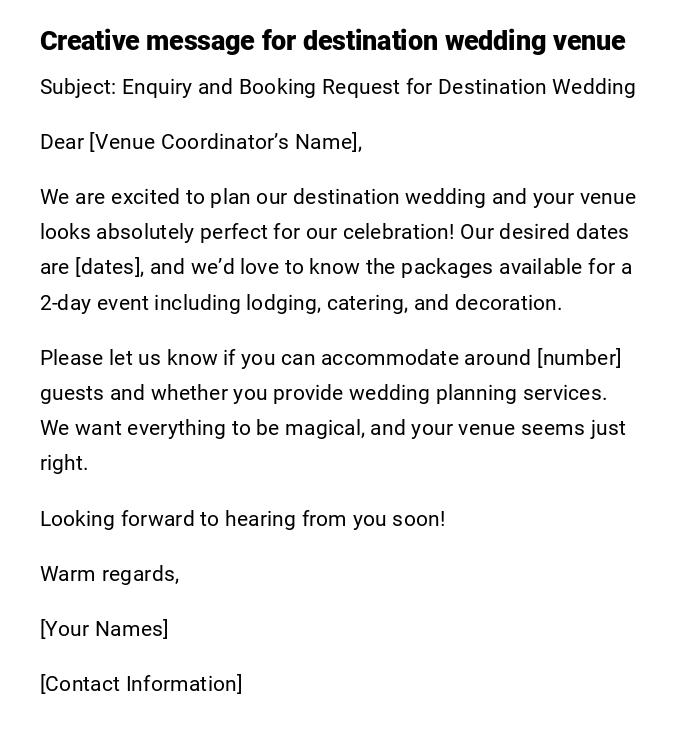
Task: Click the [Venue Coordinator's Name] placeholder
Action: pyautogui.click(x=224, y=142)
